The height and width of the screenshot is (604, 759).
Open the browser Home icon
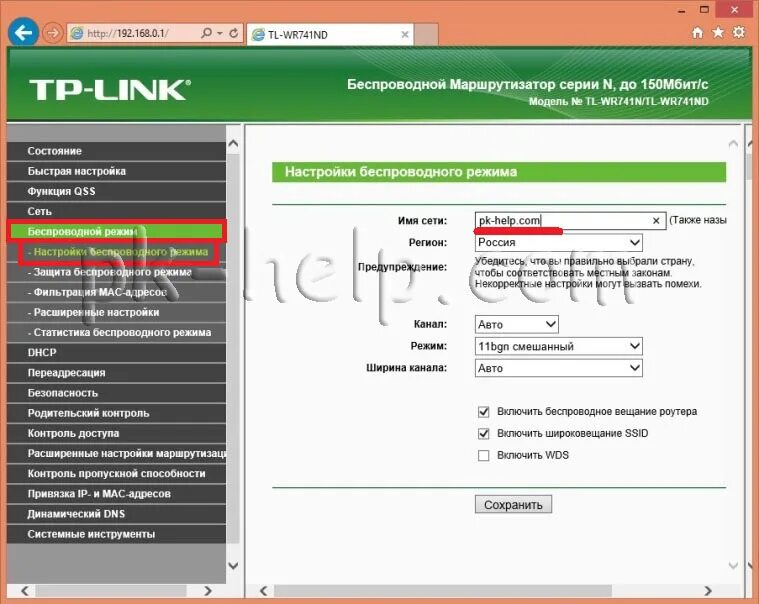coord(697,32)
